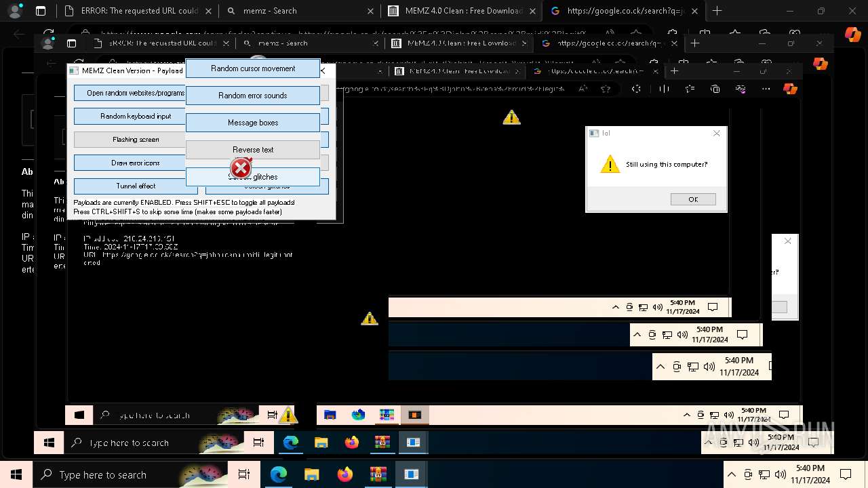Open WinRAR from the bottom taskbar
The height and width of the screenshot is (488, 868).
(378, 474)
